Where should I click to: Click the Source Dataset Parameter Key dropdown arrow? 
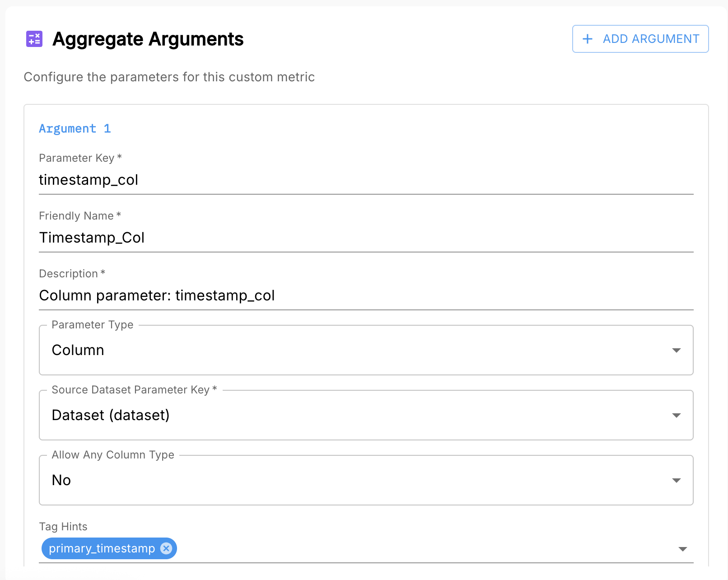point(676,415)
